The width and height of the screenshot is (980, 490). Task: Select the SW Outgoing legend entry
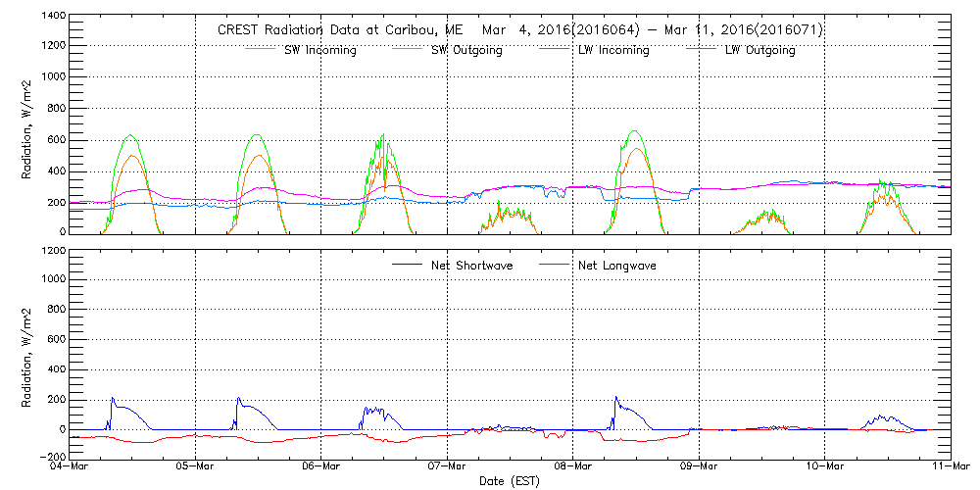[466, 51]
